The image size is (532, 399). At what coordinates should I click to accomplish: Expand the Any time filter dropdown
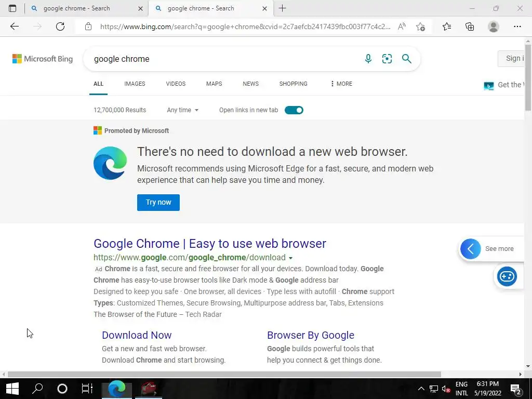pos(182,110)
